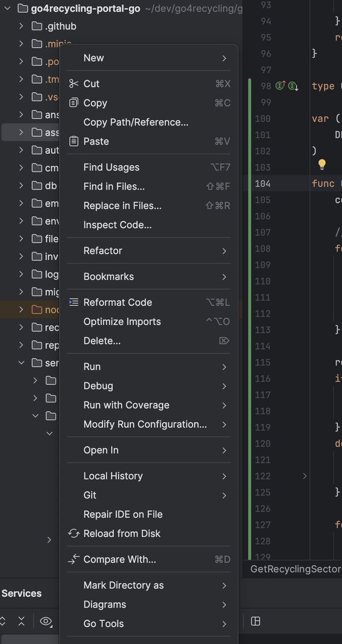Click the scissors Cut icon in the menu

pos(74,84)
